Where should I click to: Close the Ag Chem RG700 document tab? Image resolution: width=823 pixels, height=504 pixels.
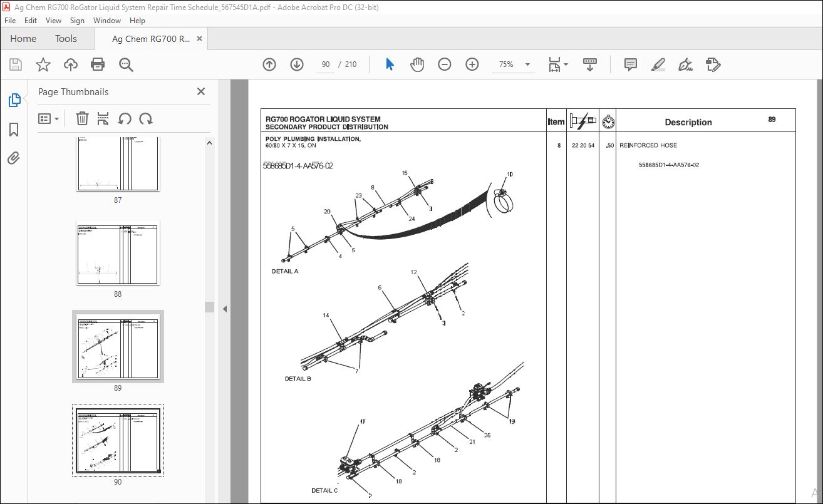point(200,39)
